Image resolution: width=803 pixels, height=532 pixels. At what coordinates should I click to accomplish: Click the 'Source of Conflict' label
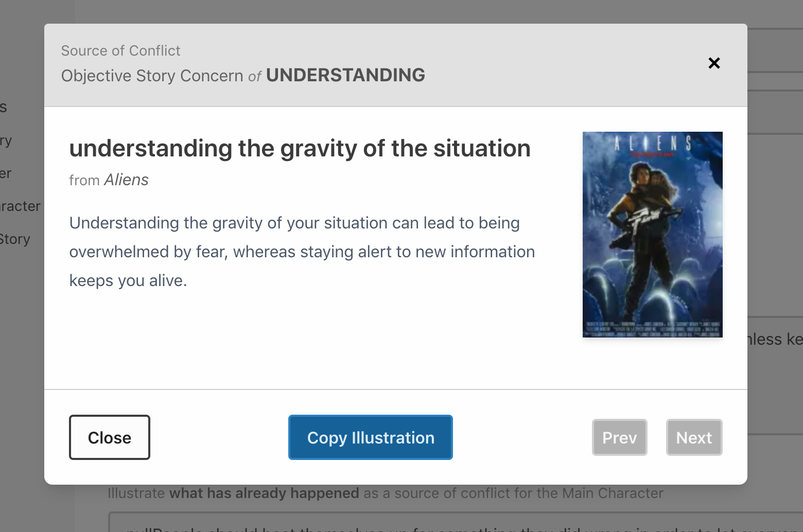121,50
